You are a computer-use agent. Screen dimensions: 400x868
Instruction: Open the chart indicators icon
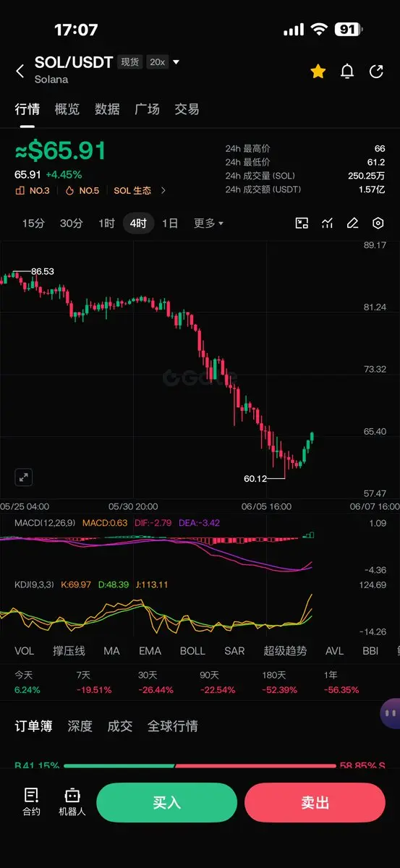point(328,224)
